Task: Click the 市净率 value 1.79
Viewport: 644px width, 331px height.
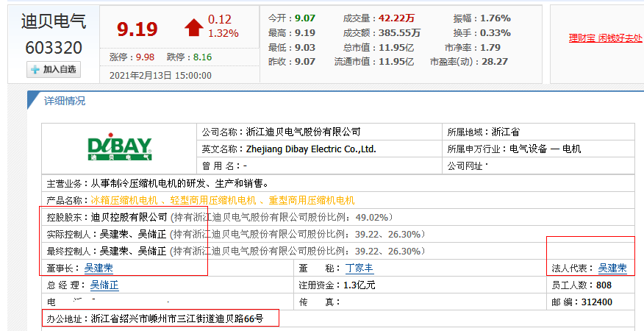Action: [490, 48]
